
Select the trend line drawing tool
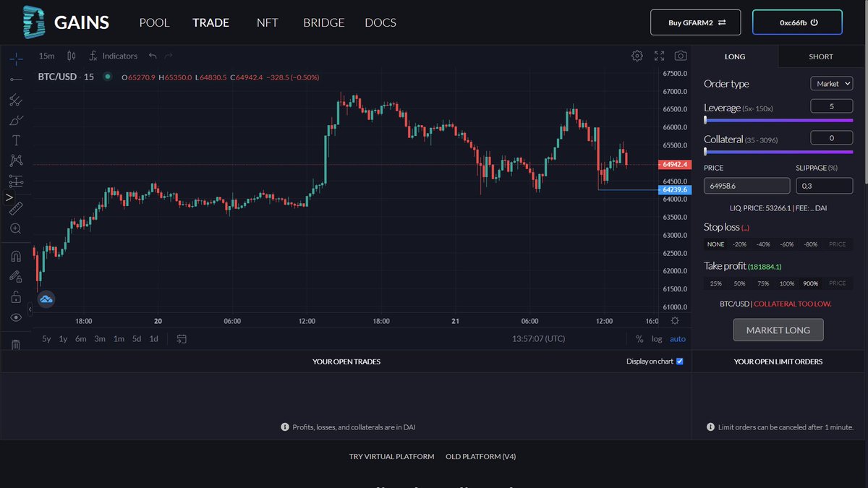coord(16,79)
